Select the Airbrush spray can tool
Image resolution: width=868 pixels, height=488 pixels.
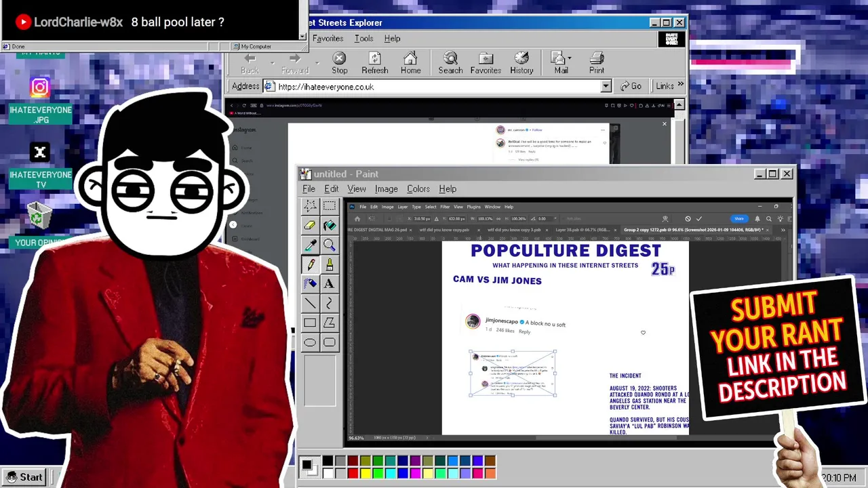pyautogui.click(x=310, y=284)
